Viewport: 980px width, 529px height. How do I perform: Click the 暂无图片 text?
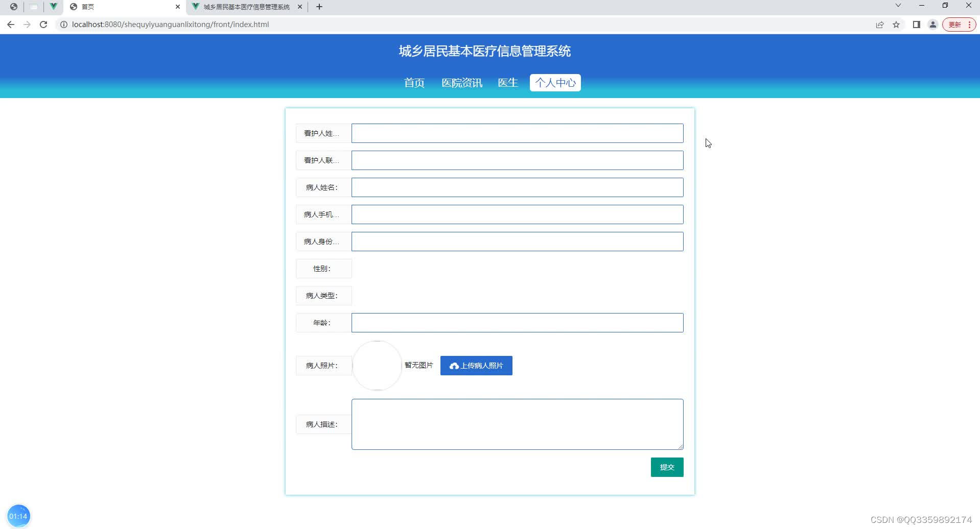click(x=418, y=365)
